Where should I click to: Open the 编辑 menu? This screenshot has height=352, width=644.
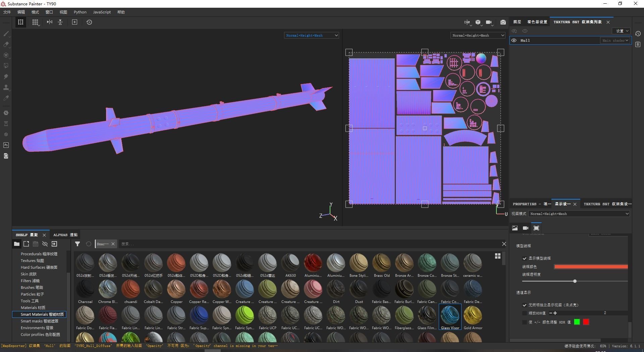(21, 12)
